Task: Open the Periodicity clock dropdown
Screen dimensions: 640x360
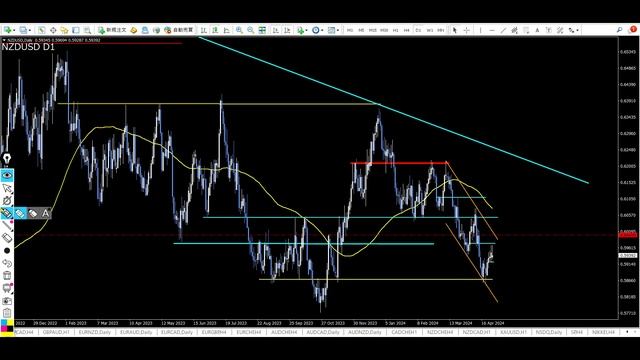Action: click(x=317, y=30)
